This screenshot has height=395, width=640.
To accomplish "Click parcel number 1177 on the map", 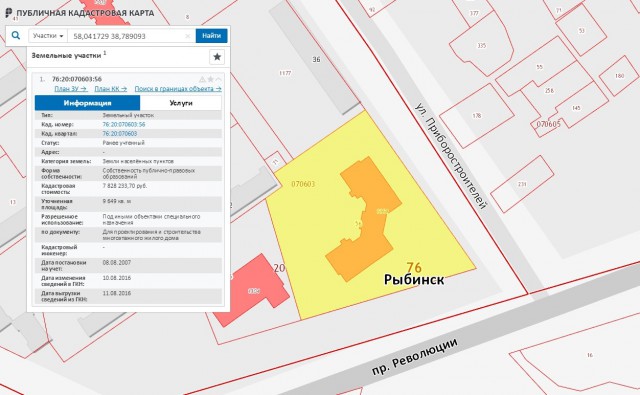I will 285,73.
